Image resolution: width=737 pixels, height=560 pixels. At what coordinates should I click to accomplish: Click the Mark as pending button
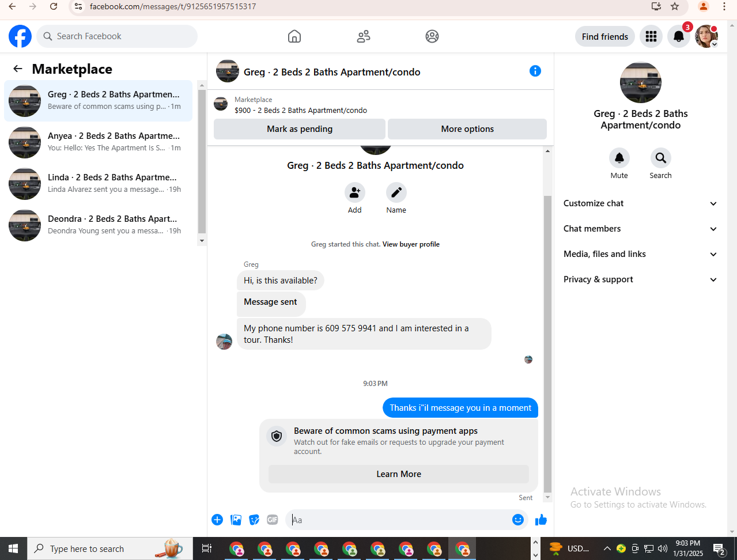click(x=300, y=129)
